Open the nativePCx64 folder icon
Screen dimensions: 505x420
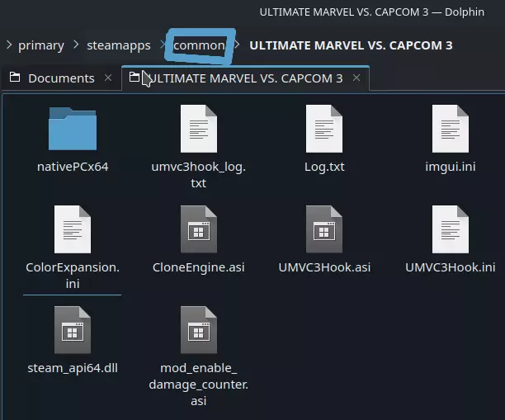tap(73, 129)
